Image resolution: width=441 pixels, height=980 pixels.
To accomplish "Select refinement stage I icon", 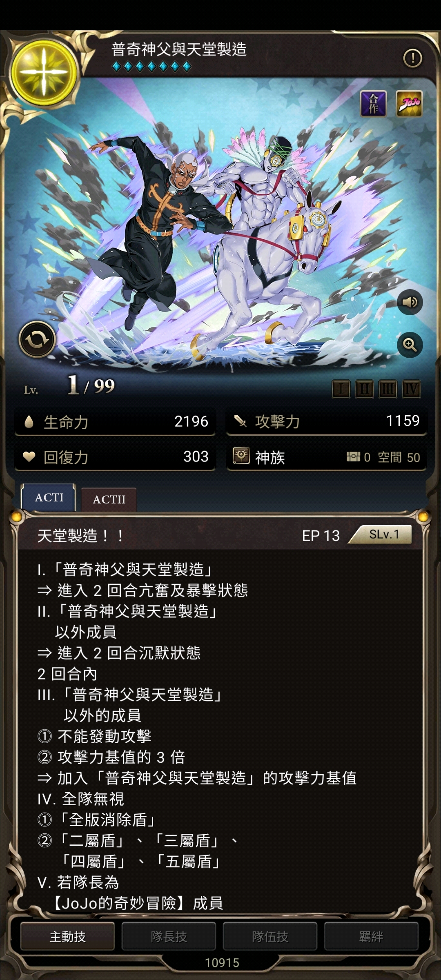I will (341, 389).
